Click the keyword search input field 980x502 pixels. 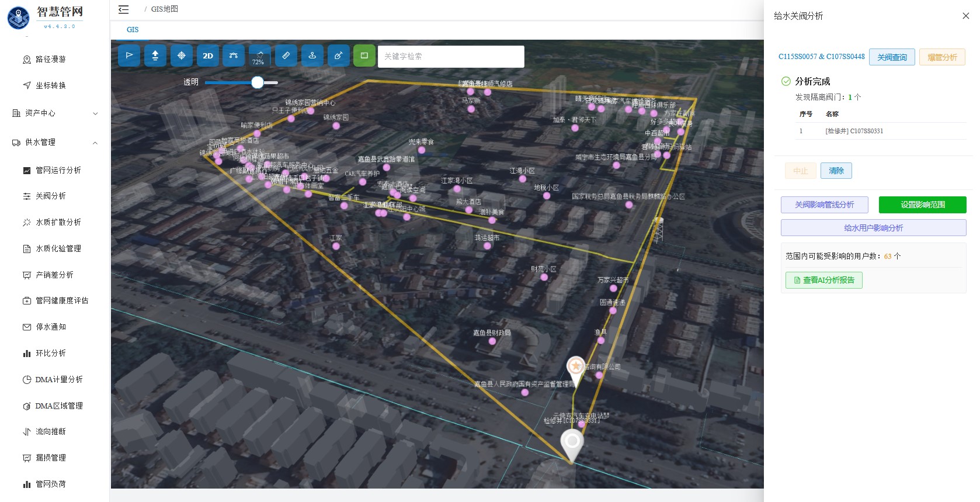coord(451,56)
